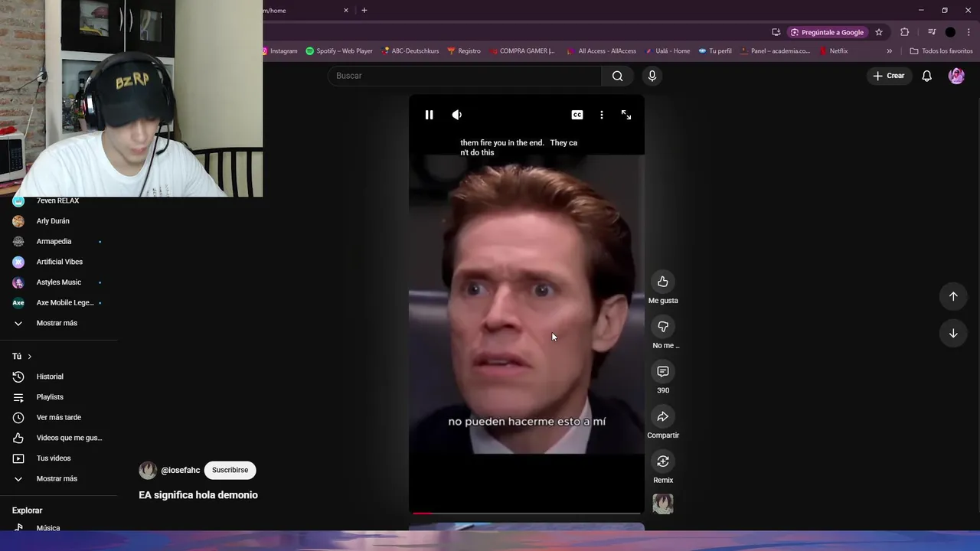
Task: Open the Spotify – Web Player bookmark
Action: [x=339, y=51]
